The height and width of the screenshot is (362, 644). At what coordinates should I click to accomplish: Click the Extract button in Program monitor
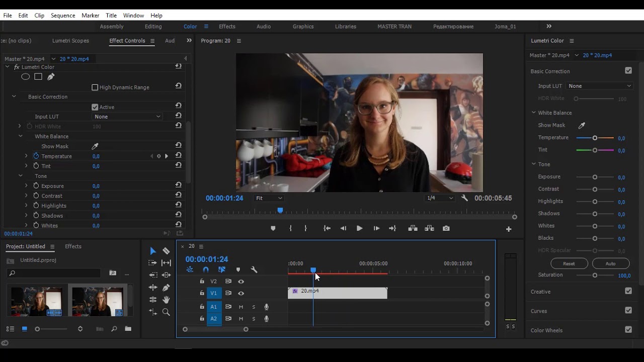(429, 228)
